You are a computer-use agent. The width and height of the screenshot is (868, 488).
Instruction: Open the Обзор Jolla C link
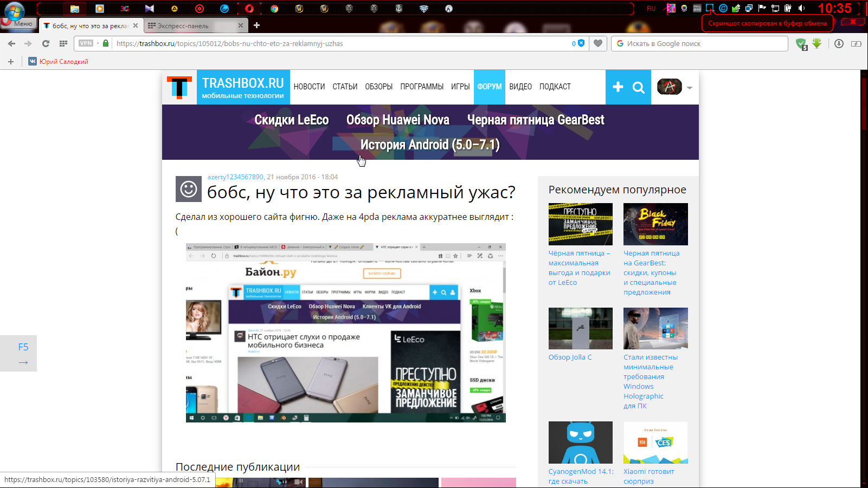pyautogui.click(x=570, y=357)
